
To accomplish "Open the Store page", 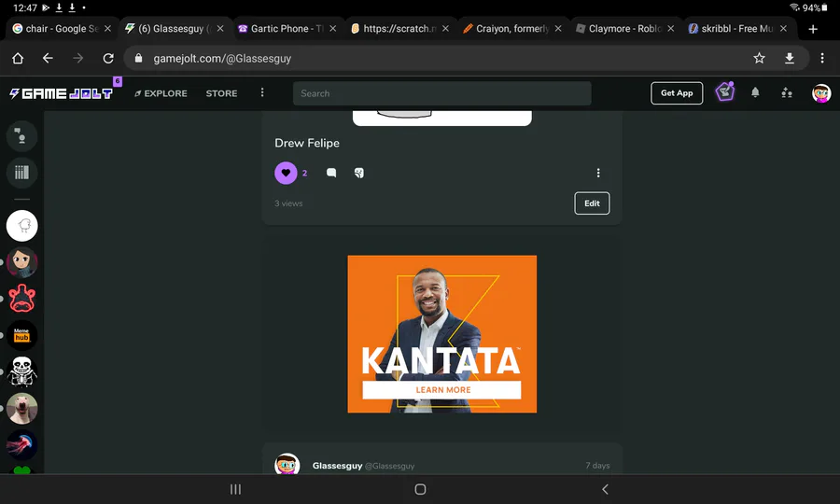I will [x=221, y=93].
